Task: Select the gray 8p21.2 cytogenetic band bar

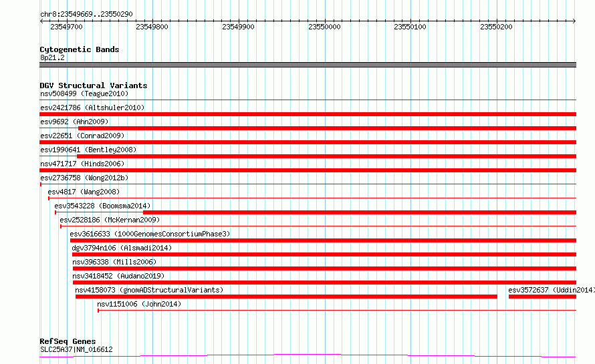Action: 308,65
